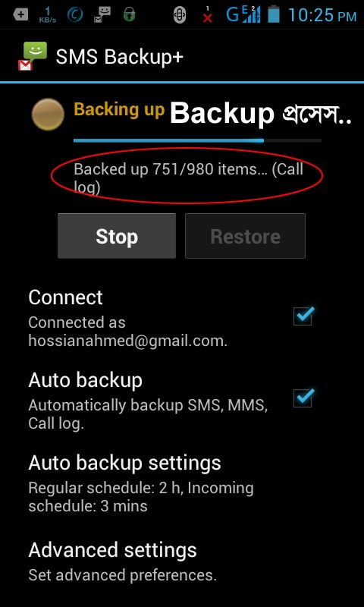The height and width of the screenshot is (607, 364).
Task: Tap the red X no-SIM signal icon
Action: pyautogui.click(x=208, y=14)
